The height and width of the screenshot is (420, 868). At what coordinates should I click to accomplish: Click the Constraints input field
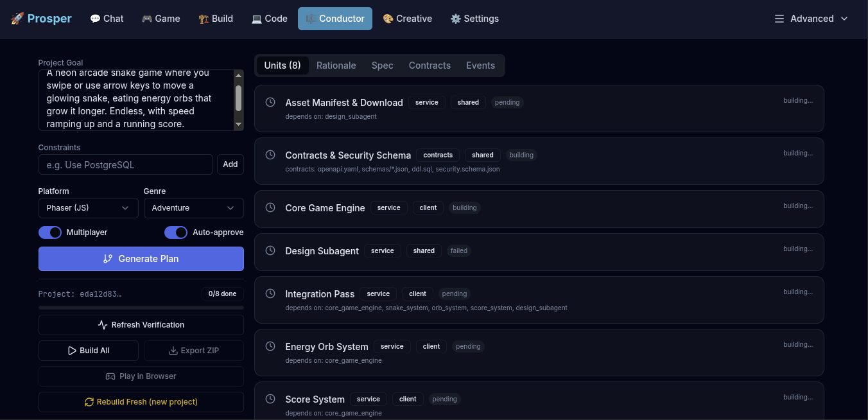coord(126,164)
